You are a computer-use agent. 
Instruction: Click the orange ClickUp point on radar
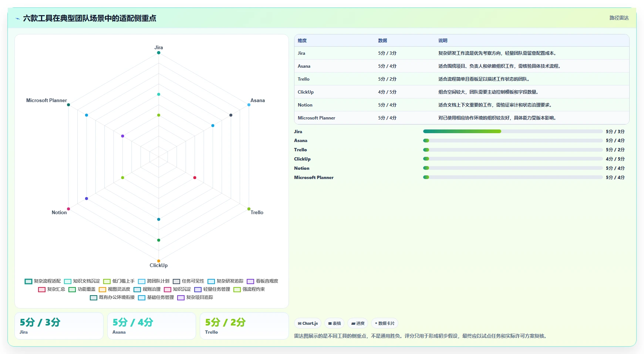point(159,261)
